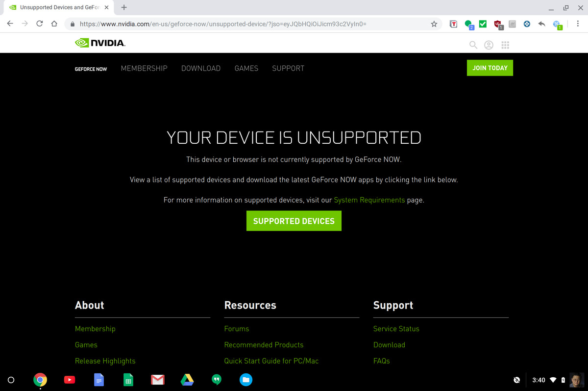Follow the System Requirements link

pyautogui.click(x=369, y=200)
